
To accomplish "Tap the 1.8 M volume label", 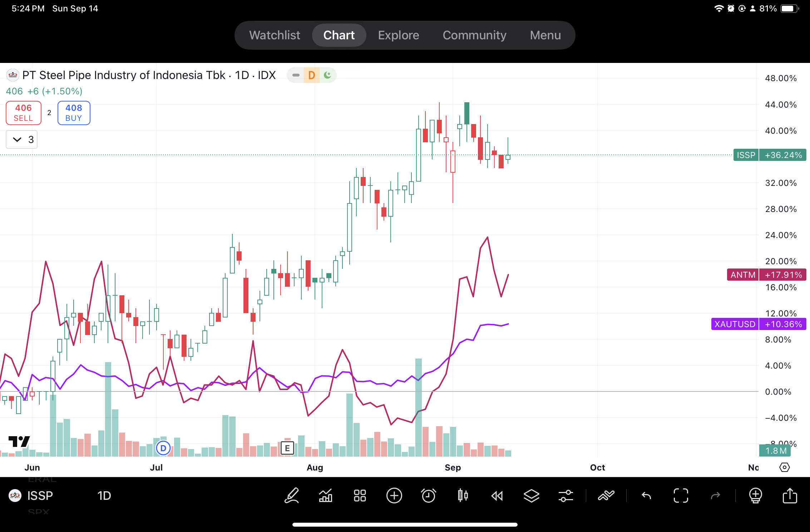I will [775, 451].
